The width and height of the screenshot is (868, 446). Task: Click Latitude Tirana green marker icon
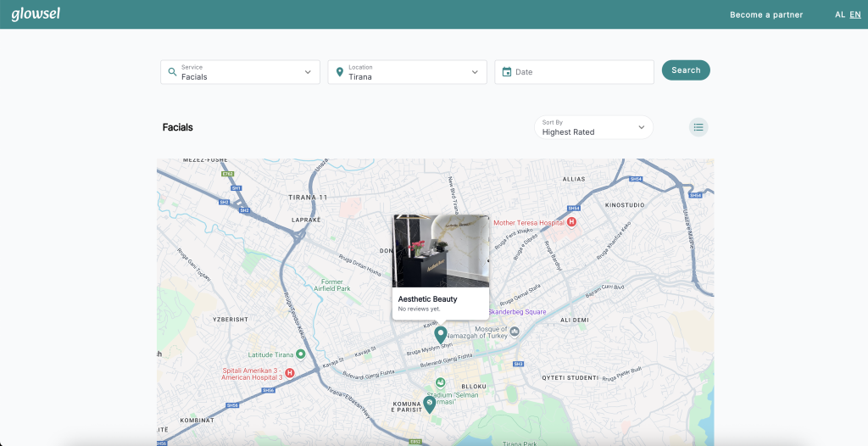click(x=301, y=354)
